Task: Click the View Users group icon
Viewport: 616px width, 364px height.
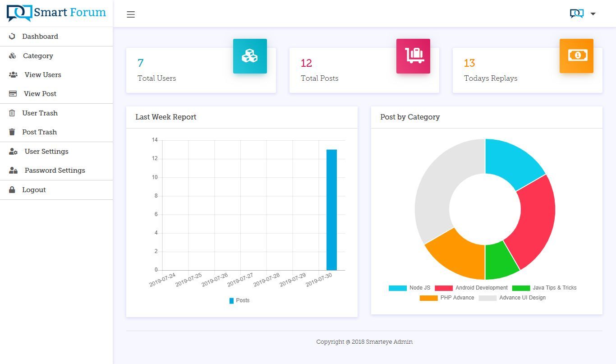Action: coord(13,75)
